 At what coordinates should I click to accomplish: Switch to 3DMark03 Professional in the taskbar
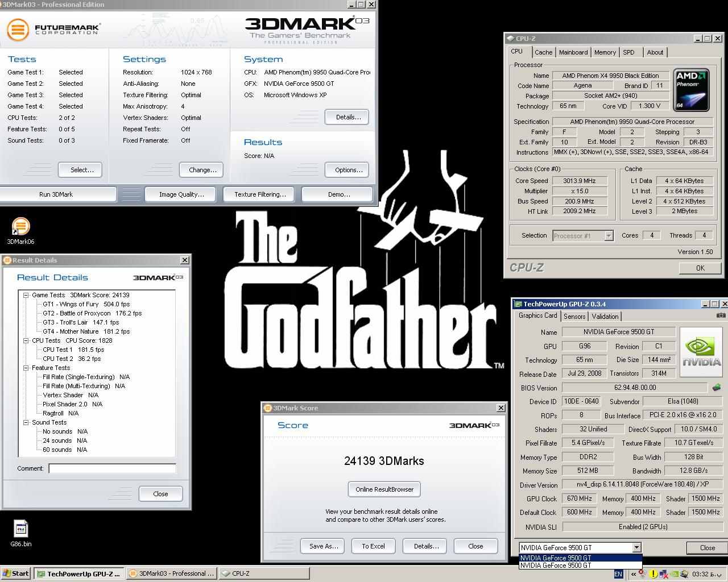pyautogui.click(x=172, y=573)
